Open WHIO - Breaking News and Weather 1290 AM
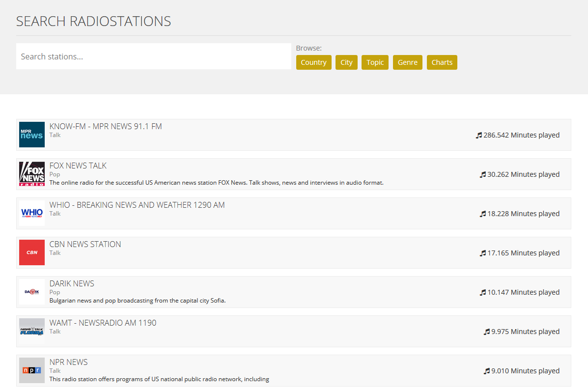 tap(137, 205)
